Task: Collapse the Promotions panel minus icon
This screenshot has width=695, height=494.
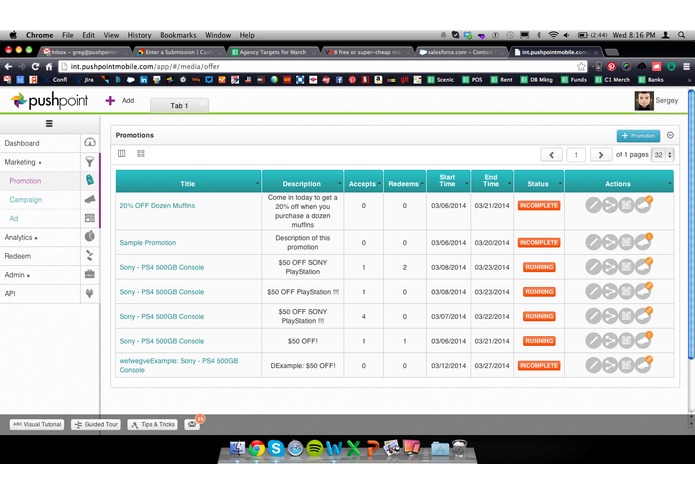Action: [x=670, y=135]
